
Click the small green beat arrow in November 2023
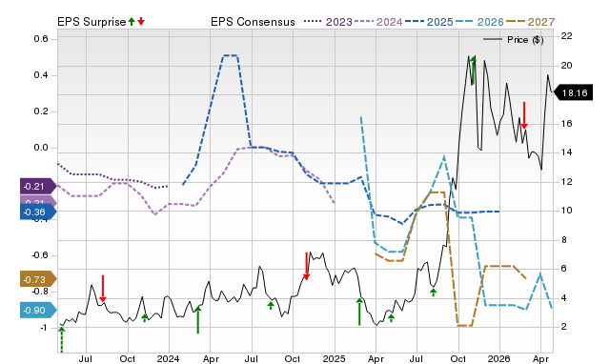[145, 317]
